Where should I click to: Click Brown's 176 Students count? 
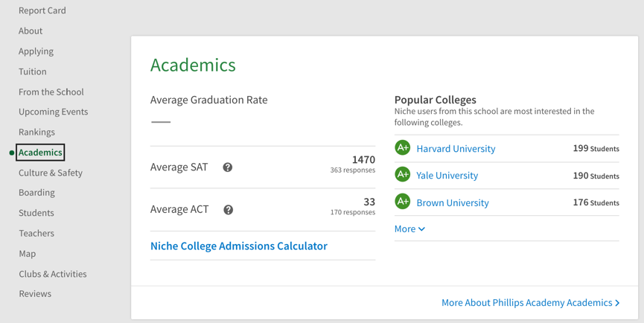[596, 202]
